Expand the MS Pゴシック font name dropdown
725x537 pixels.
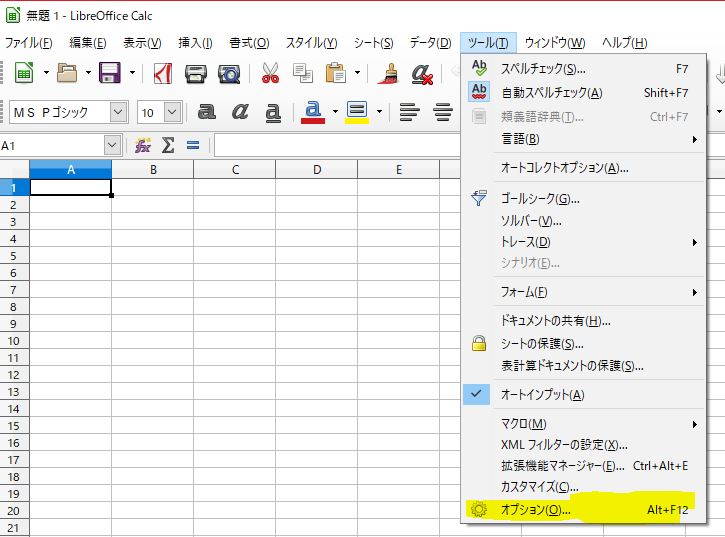118,112
